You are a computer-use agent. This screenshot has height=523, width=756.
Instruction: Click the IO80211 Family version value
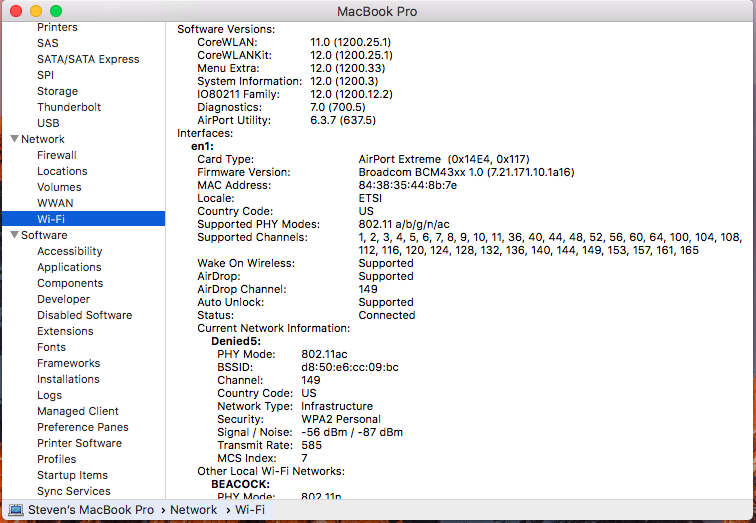[351, 94]
